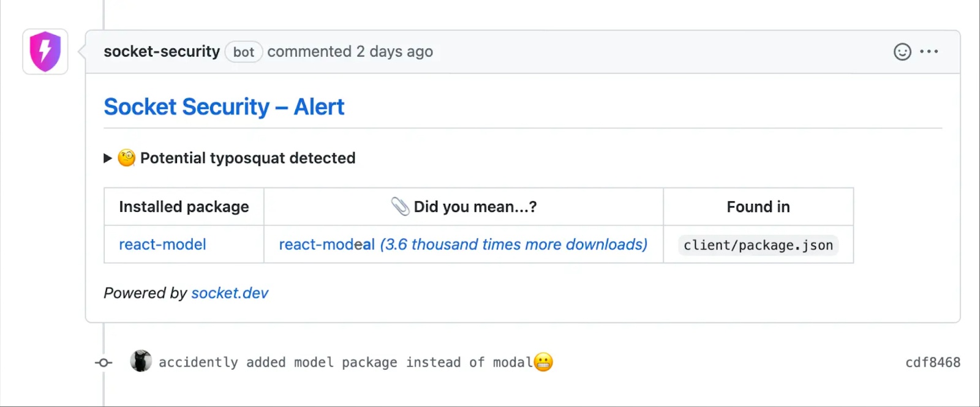
Task: Open the suggested react-modeal package link
Action: click(x=327, y=245)
